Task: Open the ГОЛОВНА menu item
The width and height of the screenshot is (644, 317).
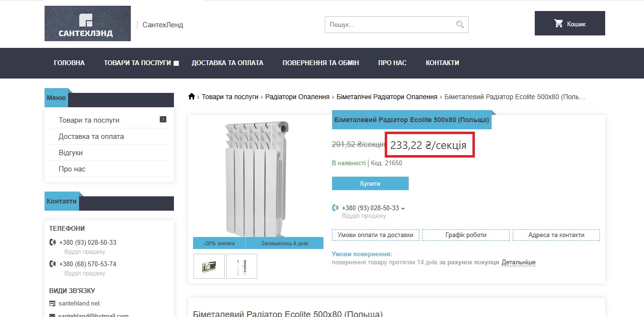Action: click(x=69, y=63)
